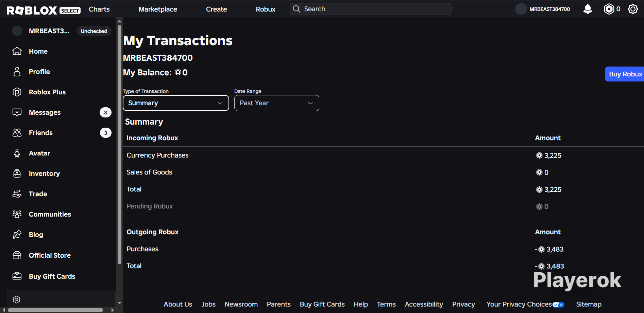
Task: Click the Pending Robux row label
Action: click(150, 206)
